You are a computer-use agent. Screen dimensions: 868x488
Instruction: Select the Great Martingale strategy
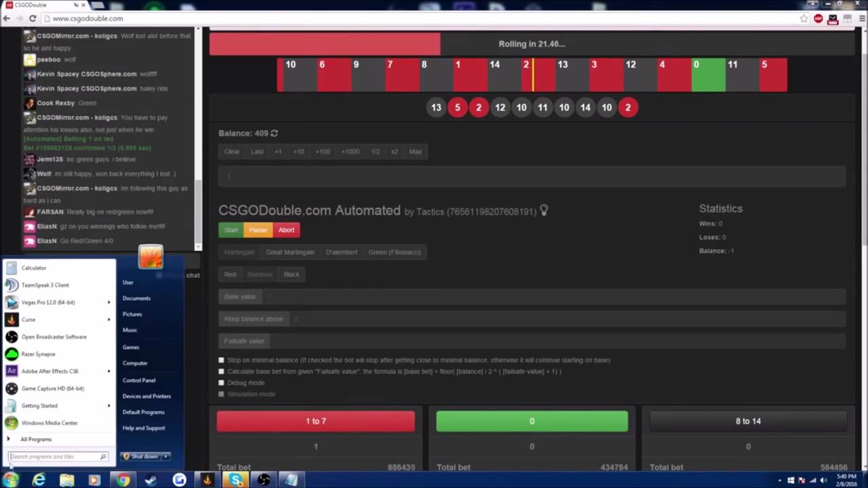pos(290,252)
